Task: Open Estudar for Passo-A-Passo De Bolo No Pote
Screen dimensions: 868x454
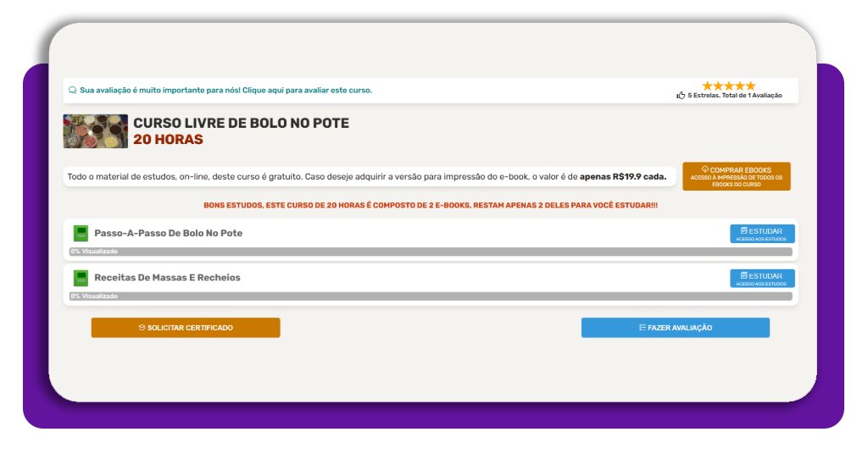Action: click(762, 234)
